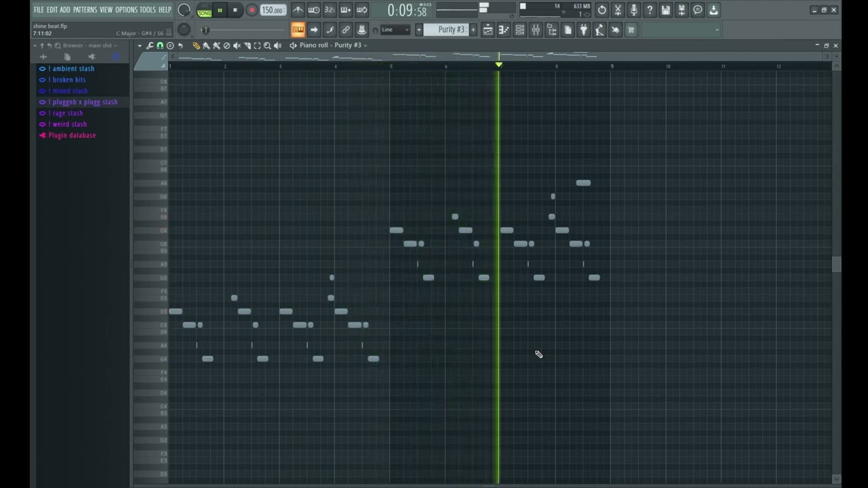
Task: Select the piano roll Delete tool
Action: [227, 45]
